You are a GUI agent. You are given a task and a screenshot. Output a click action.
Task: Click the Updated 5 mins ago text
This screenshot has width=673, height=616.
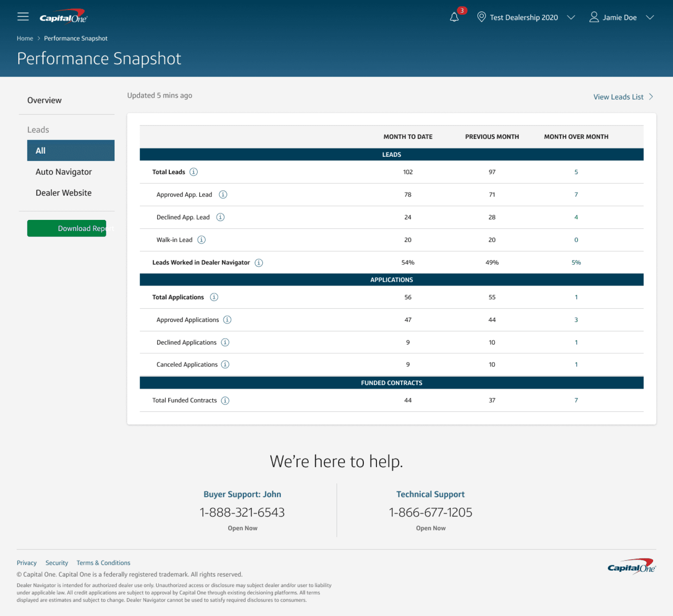tap(160, 96)
